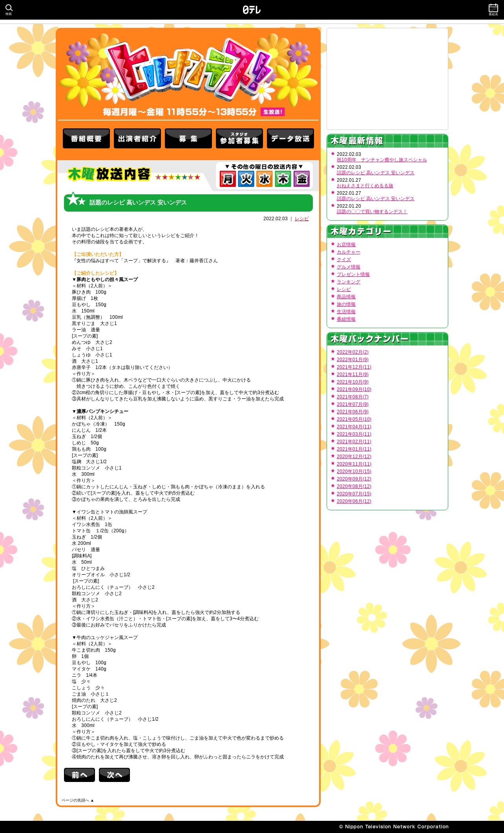The width and height of the screenshot is (504, 833).
Task: Click the 豚肉ともやしの担々風スープ recipe heading
Action: coord(105,279)
